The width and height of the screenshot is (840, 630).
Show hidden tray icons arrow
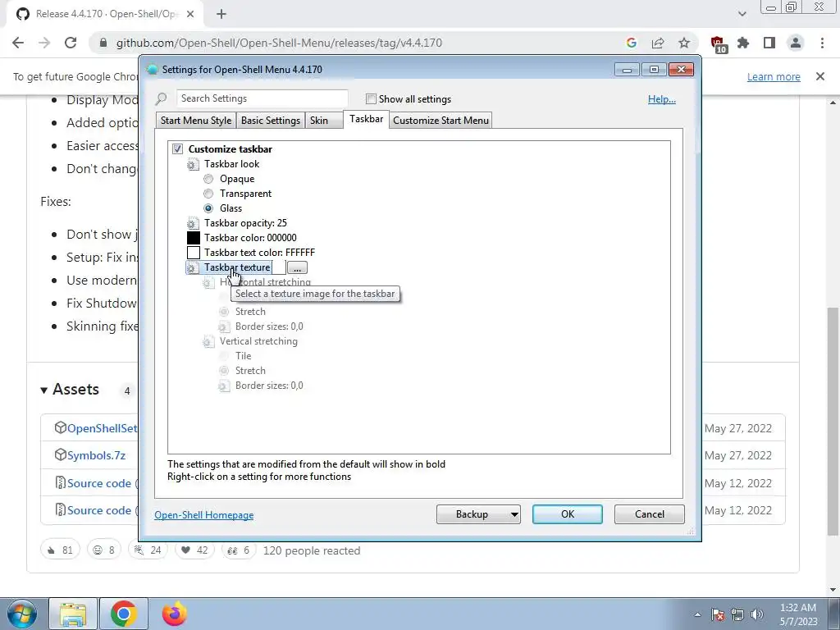[x=697, y=614]
